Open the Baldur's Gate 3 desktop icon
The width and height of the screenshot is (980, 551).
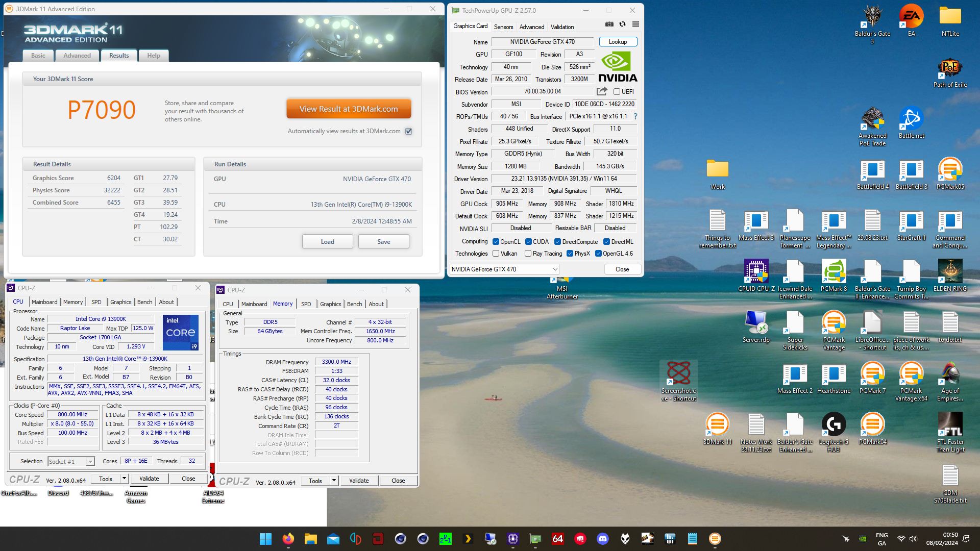[x=872, y=24]
